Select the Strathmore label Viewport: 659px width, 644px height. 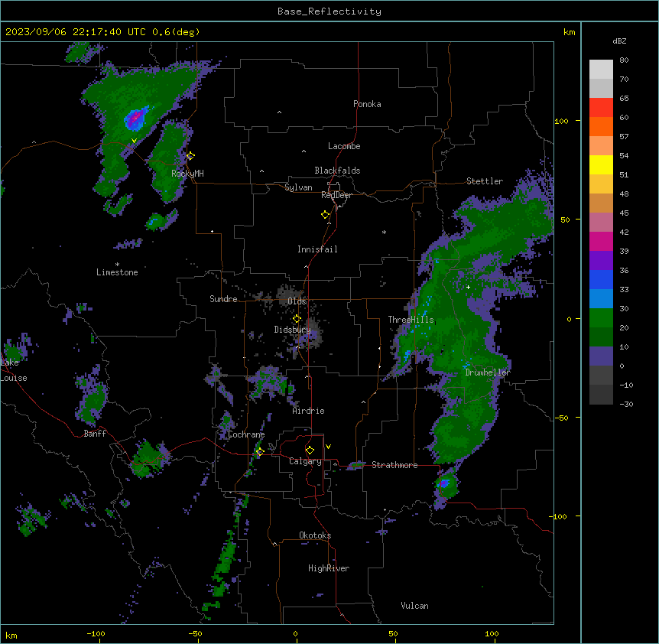pyautogui.click(x=394, y=465)
